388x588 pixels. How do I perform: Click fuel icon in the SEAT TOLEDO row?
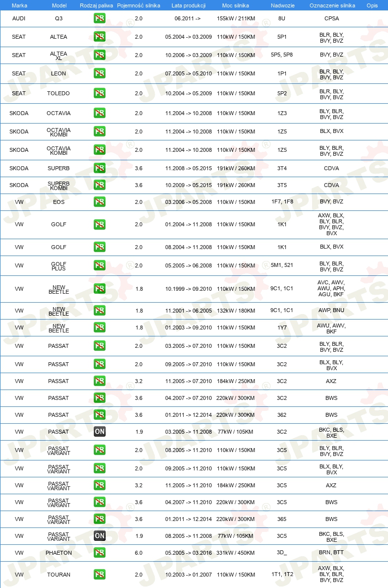[99, 93]
